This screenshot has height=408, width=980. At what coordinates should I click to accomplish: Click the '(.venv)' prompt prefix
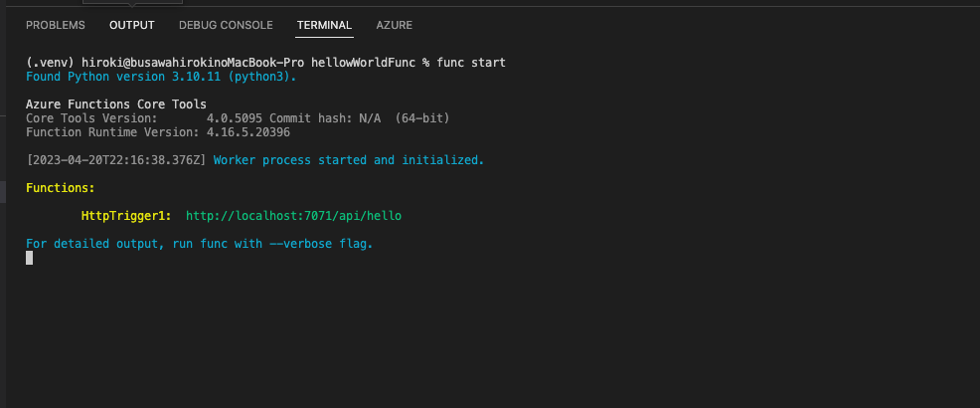50,63
